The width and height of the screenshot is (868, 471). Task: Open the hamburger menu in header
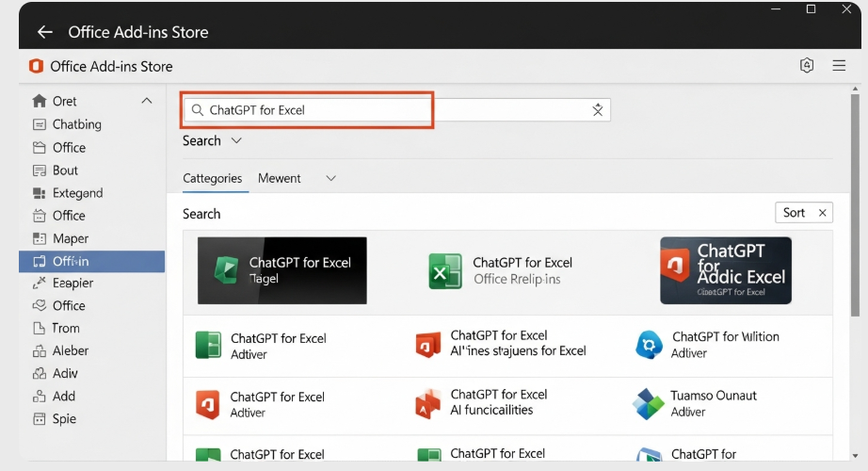(839, 65)
